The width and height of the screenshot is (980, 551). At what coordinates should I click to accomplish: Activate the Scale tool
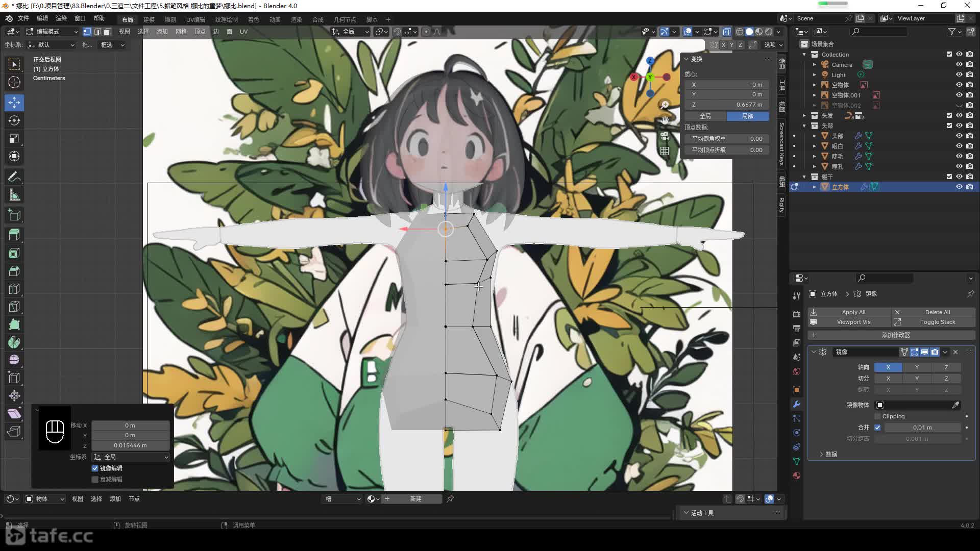click(x=14, y=139)
